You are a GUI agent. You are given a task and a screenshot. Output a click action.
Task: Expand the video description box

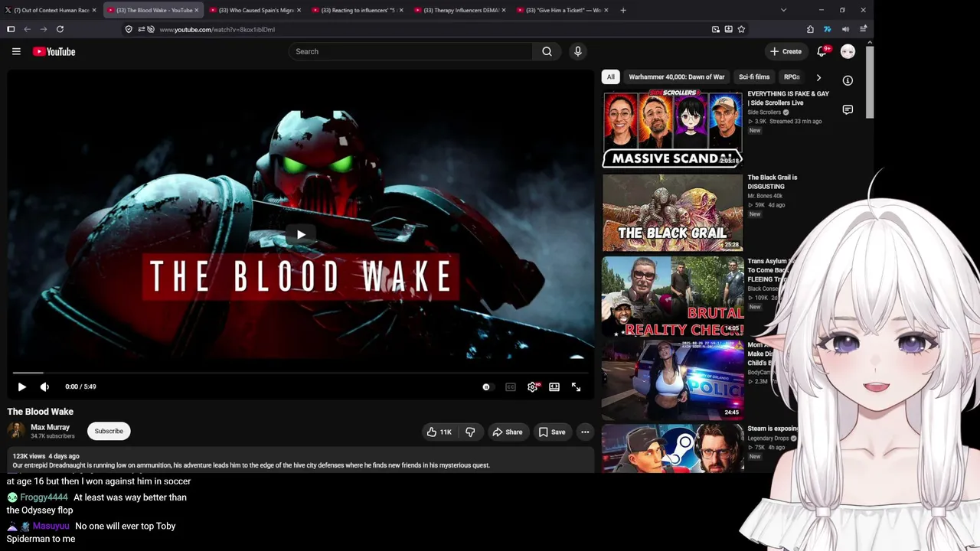301,461
